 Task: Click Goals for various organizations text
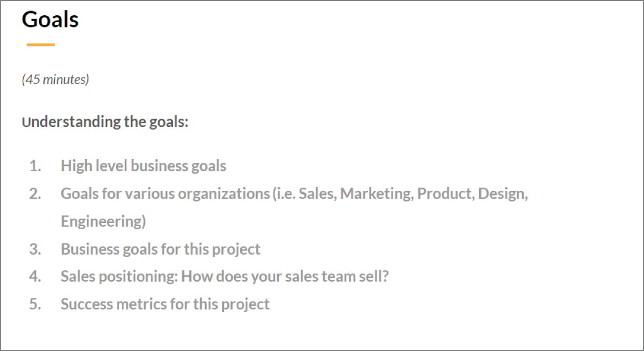pos(165,194)
